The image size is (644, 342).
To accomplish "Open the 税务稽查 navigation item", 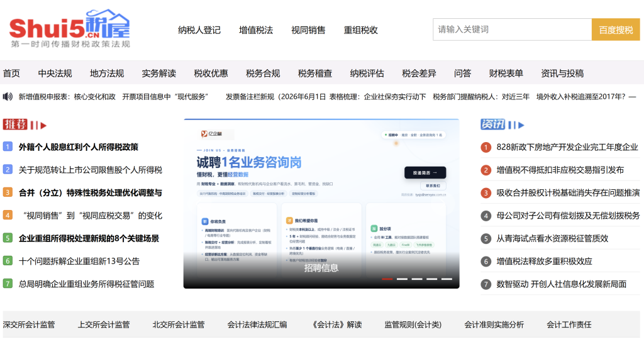I will click(315, 74).
